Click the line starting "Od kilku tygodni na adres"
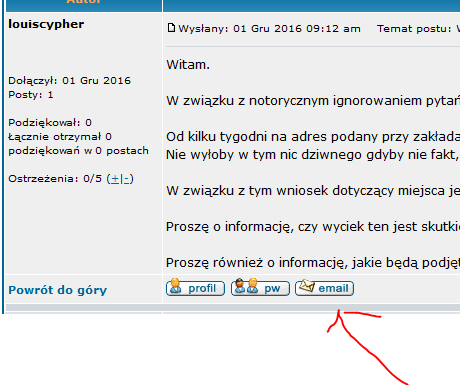The width and height of the screenshot is (460, 385). point(313,137)
